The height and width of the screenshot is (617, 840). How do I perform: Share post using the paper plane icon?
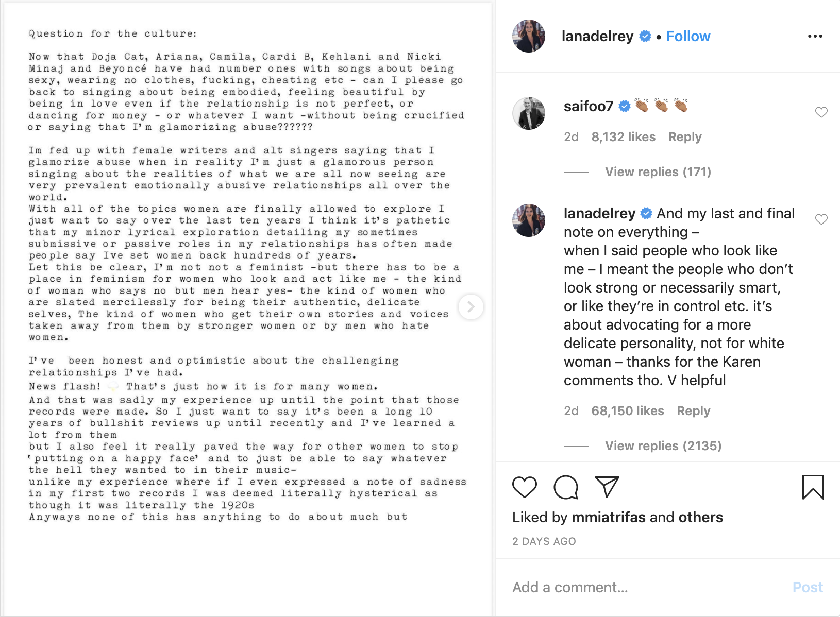(x=607, y=487)
